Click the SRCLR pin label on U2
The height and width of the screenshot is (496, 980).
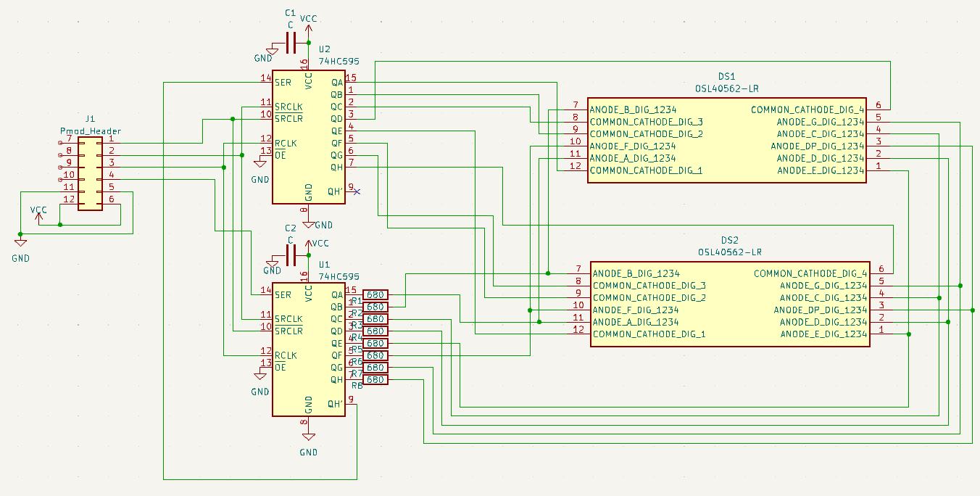(288, 118)
